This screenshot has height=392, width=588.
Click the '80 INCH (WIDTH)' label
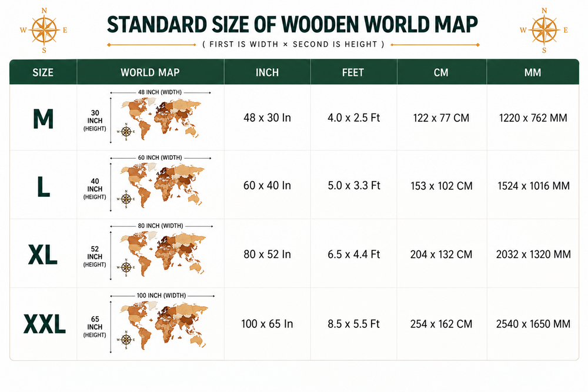point(161,226)
